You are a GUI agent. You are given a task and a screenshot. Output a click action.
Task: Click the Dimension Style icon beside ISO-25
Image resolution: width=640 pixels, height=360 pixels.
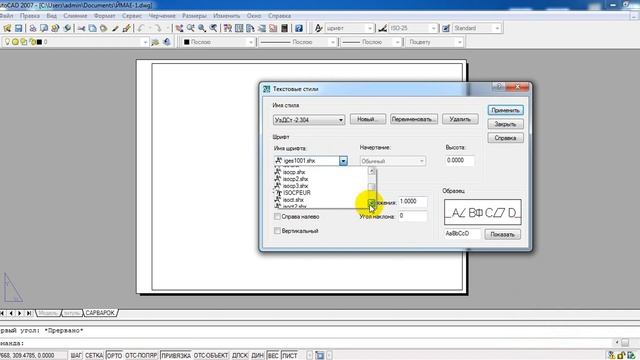tap(382, 28)
